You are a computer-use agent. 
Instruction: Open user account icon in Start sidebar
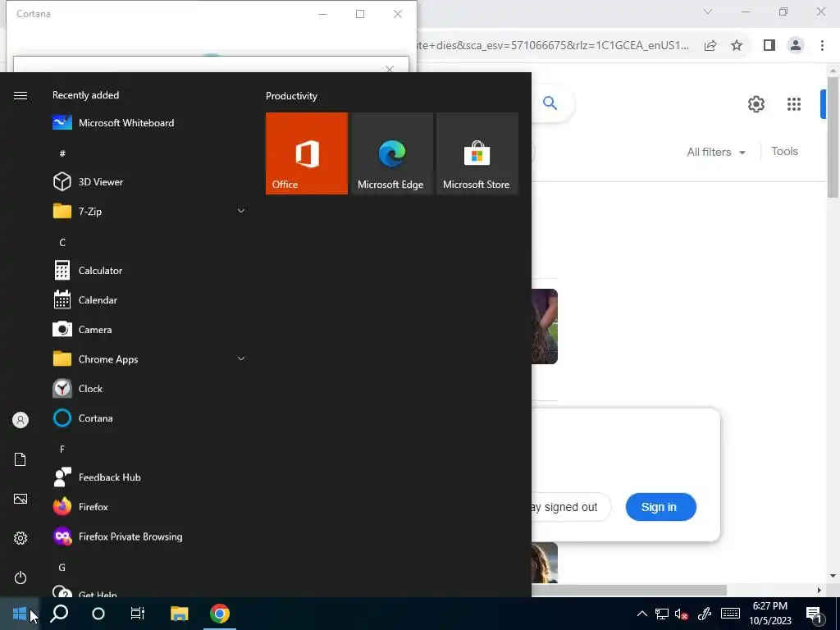point(21,420)
